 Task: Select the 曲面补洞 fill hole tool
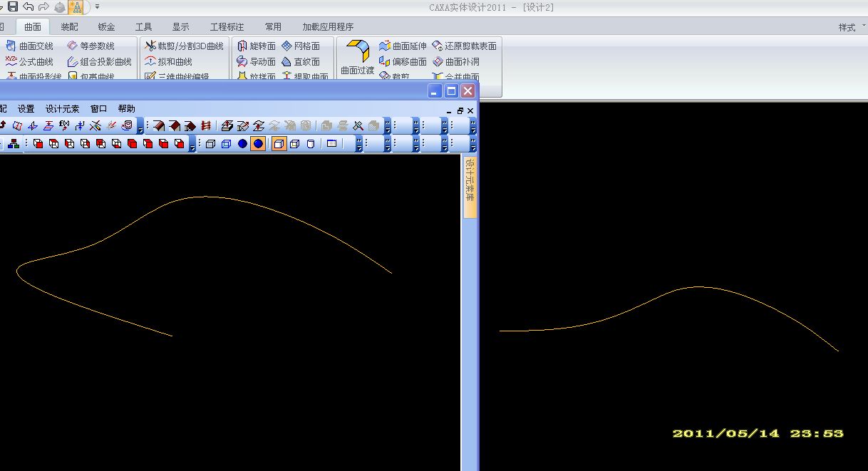(x=456, y=61)
